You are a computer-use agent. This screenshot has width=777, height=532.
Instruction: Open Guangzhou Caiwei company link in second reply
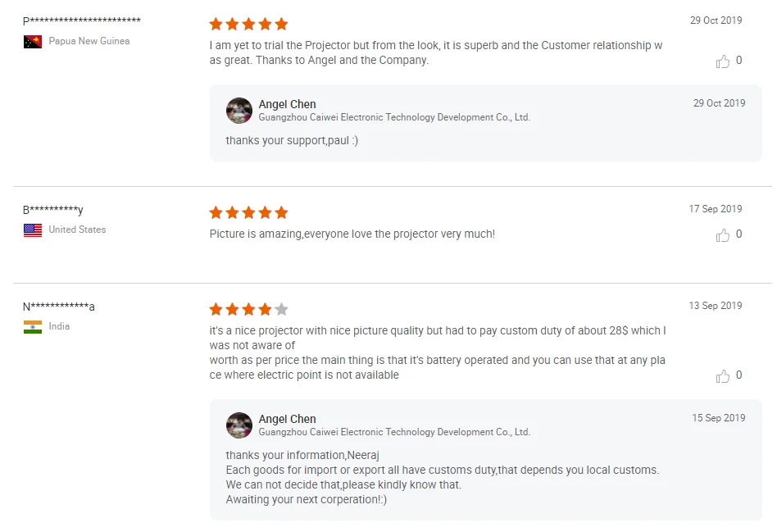click(x=394, y=432)
